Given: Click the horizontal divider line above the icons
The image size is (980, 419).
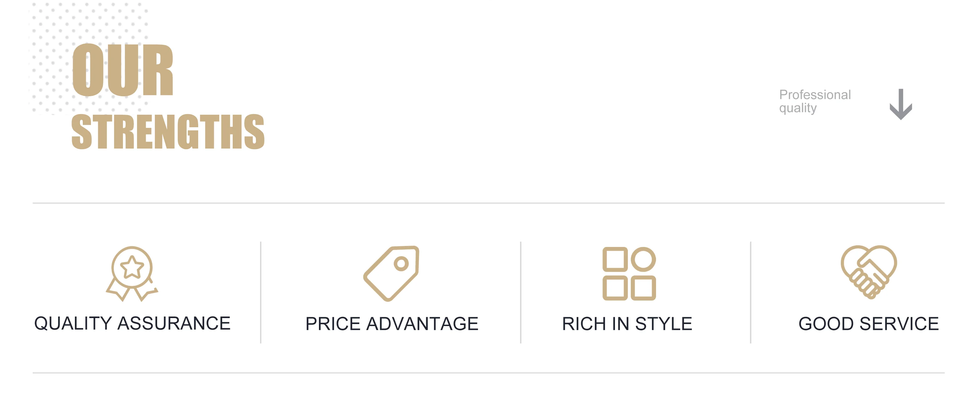Looking at the screenshot, I should pyautogui.click(x=488, y=203).
